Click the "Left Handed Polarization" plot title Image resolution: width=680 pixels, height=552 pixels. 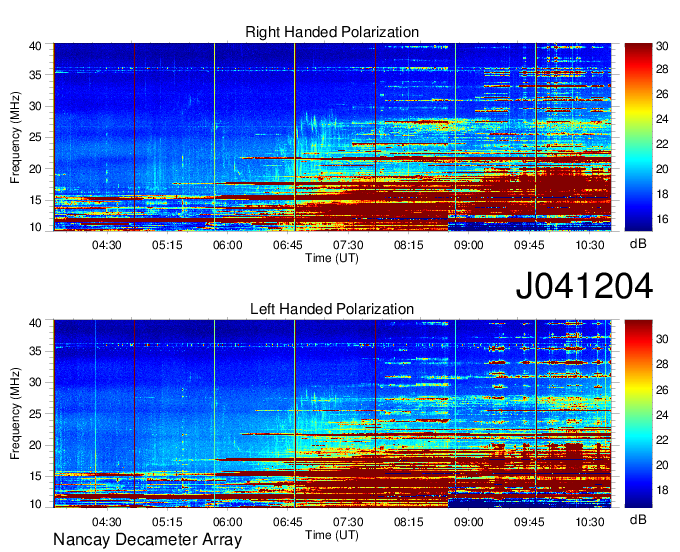332,309
